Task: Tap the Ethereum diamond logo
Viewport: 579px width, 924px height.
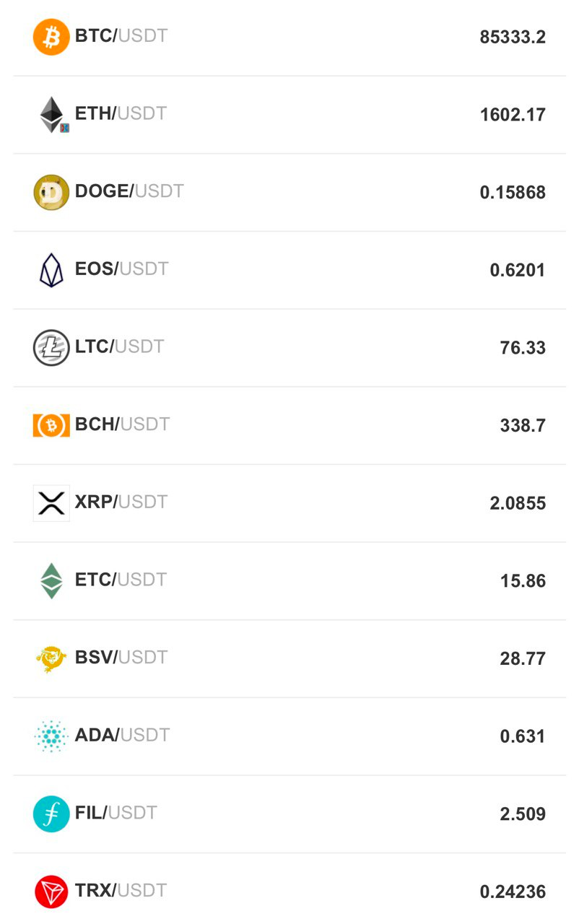Action: 52,115
